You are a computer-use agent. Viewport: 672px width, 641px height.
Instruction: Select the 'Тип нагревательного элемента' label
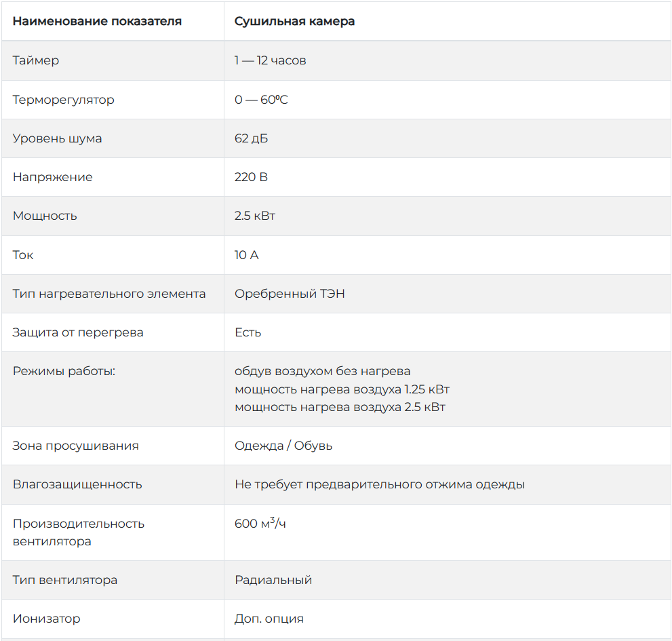click(x=109, y=294)
